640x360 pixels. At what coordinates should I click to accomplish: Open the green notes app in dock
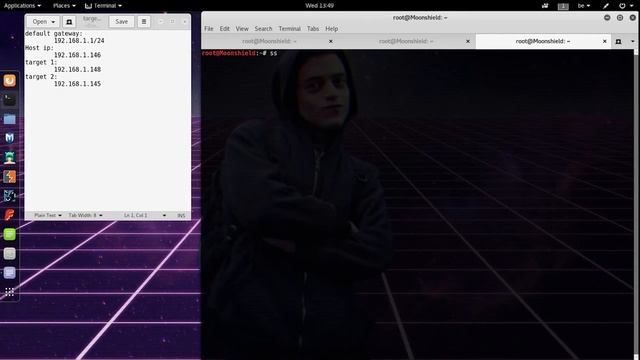point(10,234)
